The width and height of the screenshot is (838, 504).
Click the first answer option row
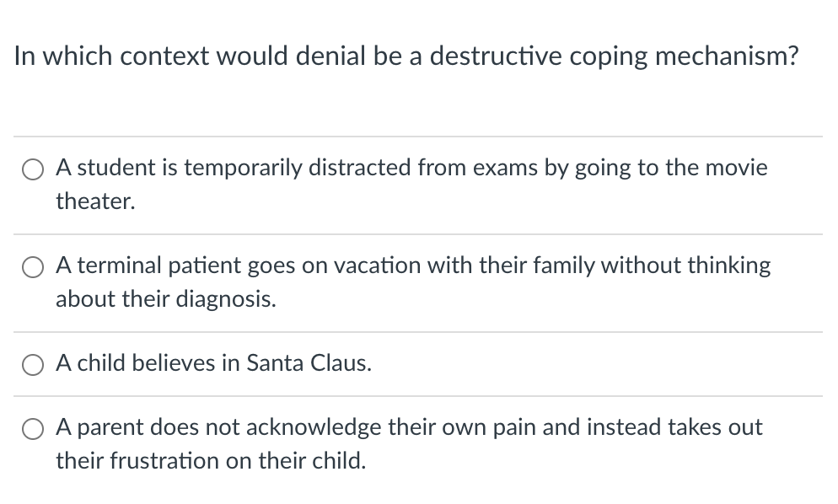click(x=419, y=184)
